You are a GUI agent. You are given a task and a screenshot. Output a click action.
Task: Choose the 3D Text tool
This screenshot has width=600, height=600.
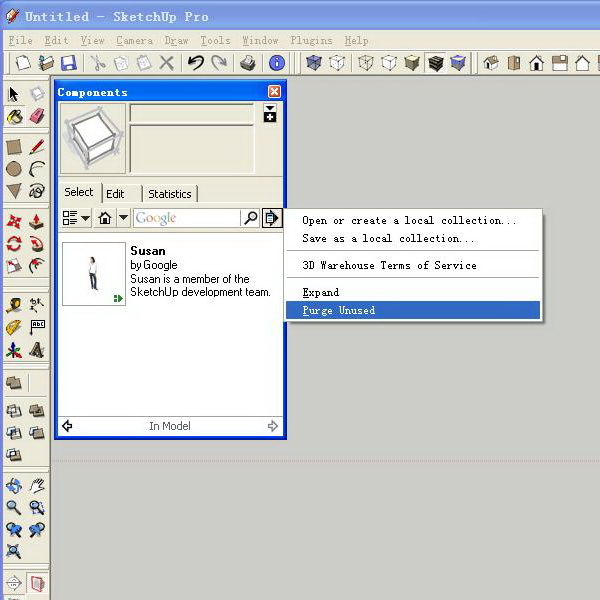tap(37, 350)
